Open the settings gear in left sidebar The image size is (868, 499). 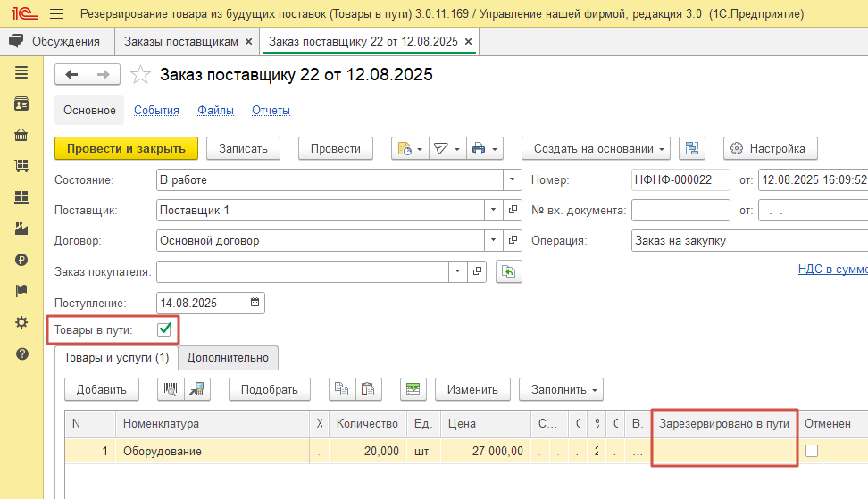pyautogui.click(x=21, y=322)
